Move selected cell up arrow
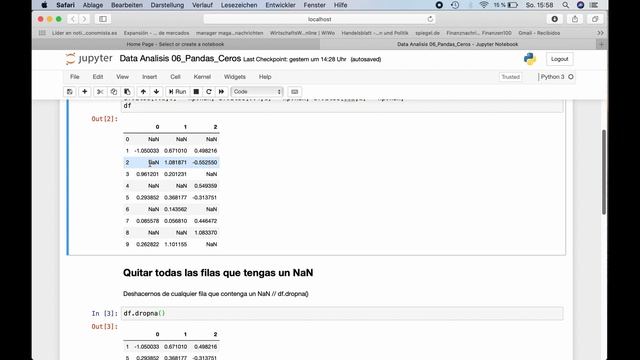Viewport: 640px width, 360px height. click(x=143, y=92)
